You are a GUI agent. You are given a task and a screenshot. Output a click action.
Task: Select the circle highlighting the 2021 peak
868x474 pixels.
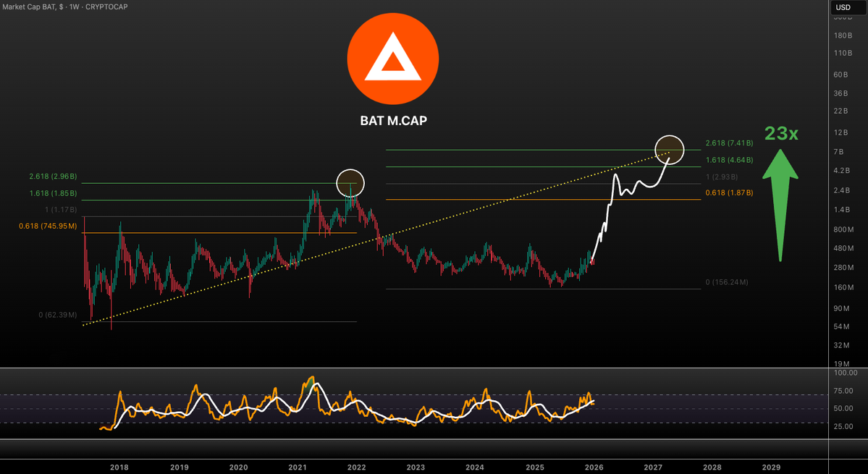350,183
